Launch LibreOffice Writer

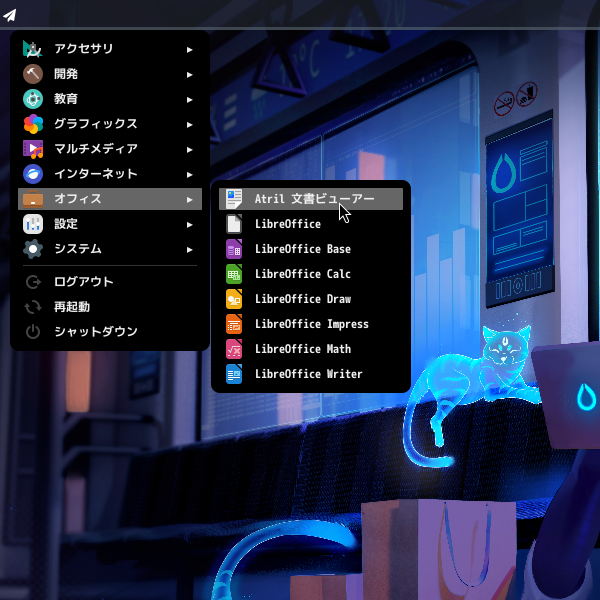pos(311,374)
